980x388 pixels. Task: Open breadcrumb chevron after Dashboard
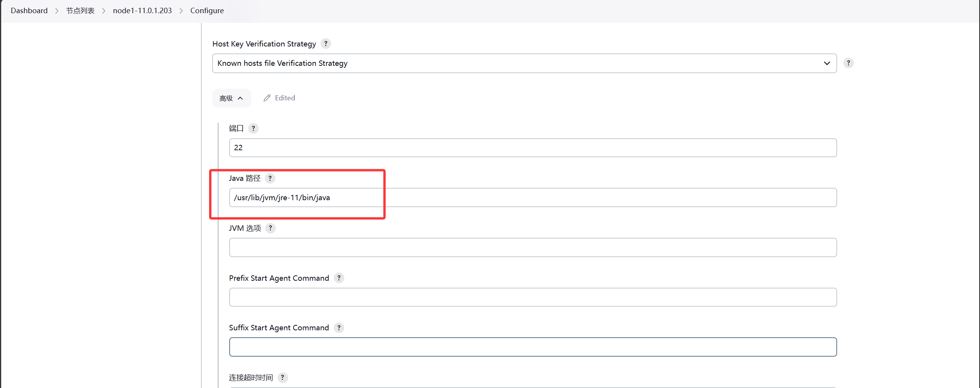57,11
